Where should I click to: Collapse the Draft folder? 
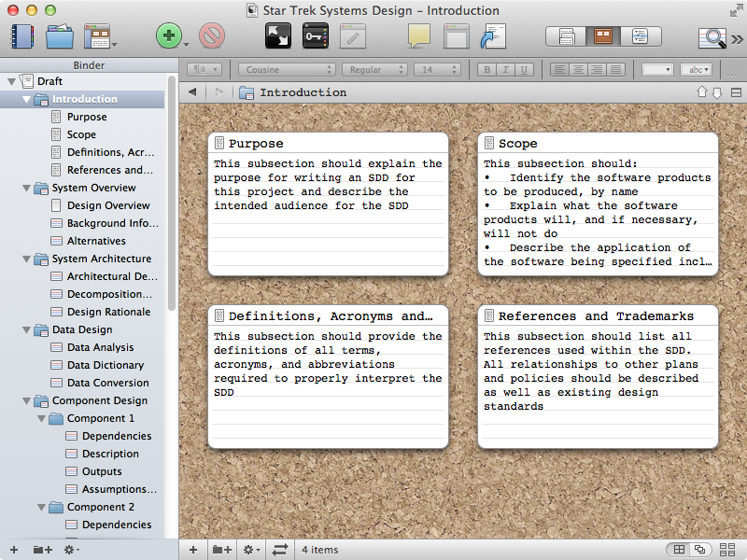(x=11, y=81)
